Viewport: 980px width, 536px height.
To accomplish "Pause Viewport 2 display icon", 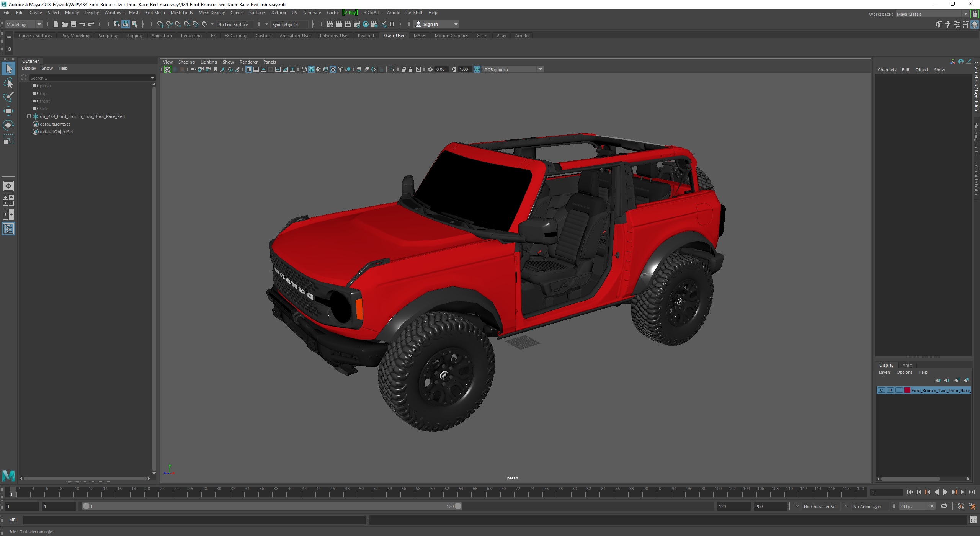I will click(x=392, y=24).
